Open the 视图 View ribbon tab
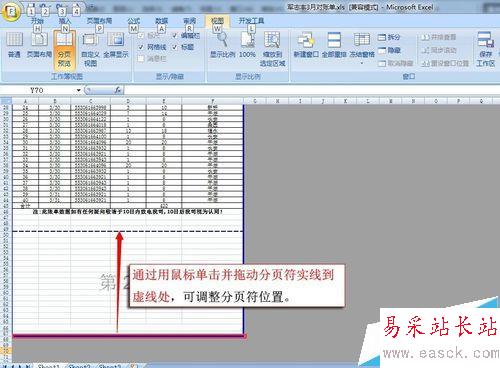This screenshot has width=500, height=368. click(x=217, y=21)
